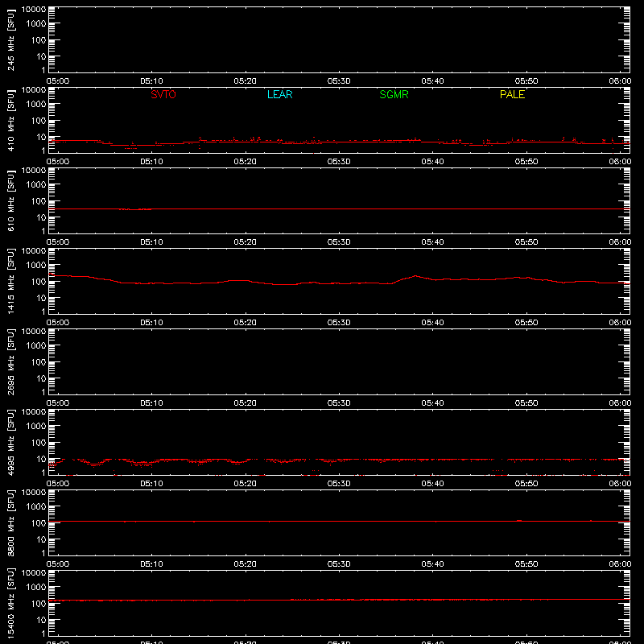Click the 1000 tick label in 410 MHz panel
The image size is (644, 644).
pos(36,104)
